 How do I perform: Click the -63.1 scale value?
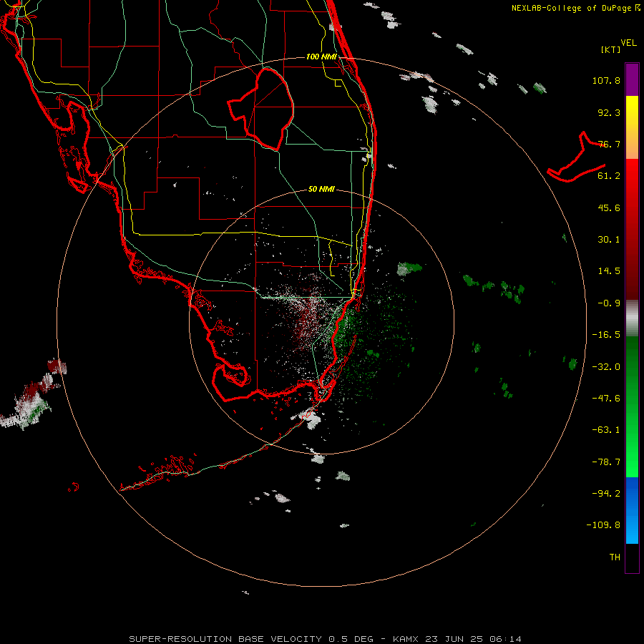[606, 430]
